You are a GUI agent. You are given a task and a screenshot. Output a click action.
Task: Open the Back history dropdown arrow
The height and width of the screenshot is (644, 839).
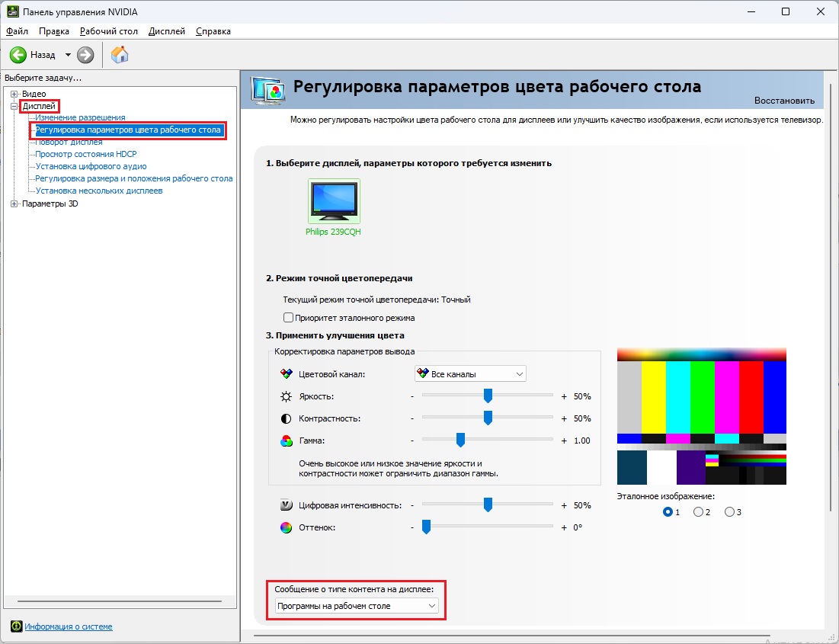point(68,55)
